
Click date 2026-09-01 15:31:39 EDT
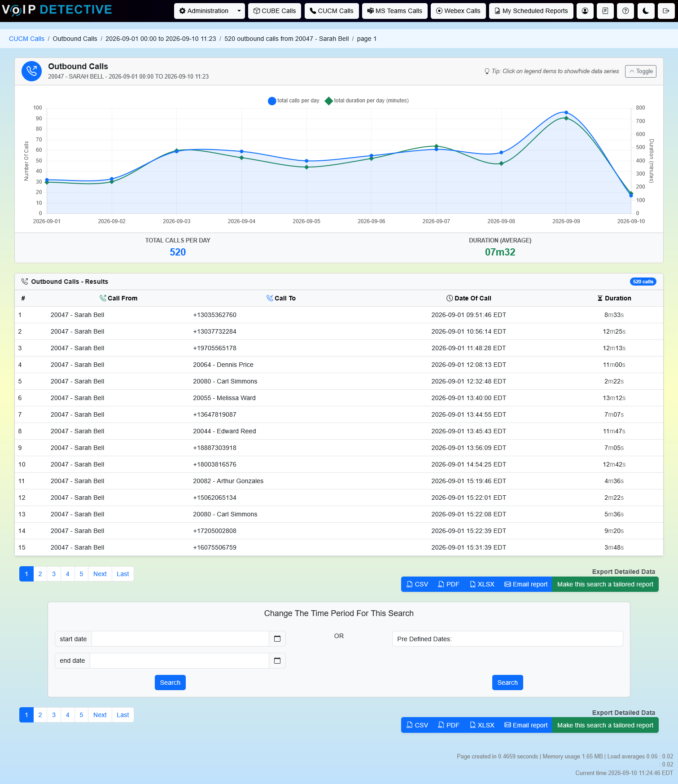coord(468,547)
